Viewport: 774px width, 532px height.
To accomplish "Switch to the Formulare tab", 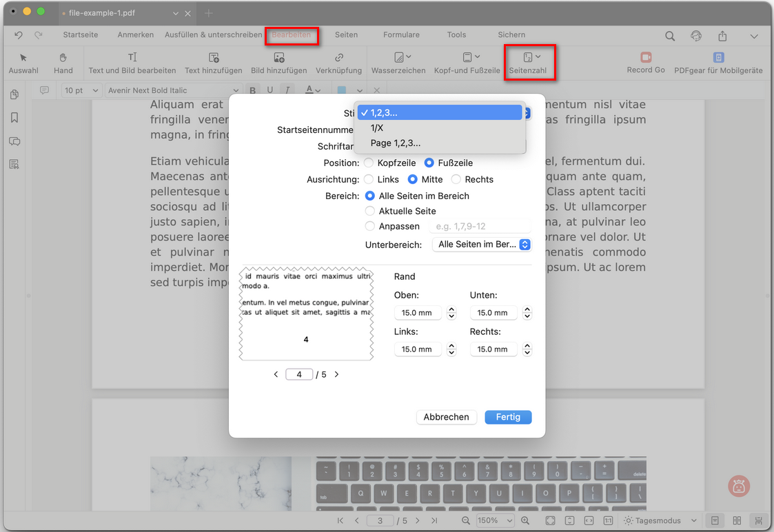I will 401,34.
